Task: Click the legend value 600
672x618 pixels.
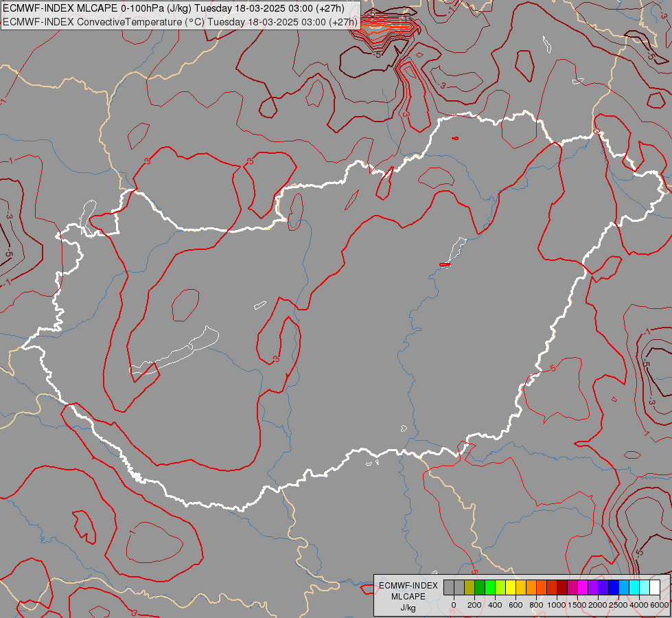Action: coord(515,605)
